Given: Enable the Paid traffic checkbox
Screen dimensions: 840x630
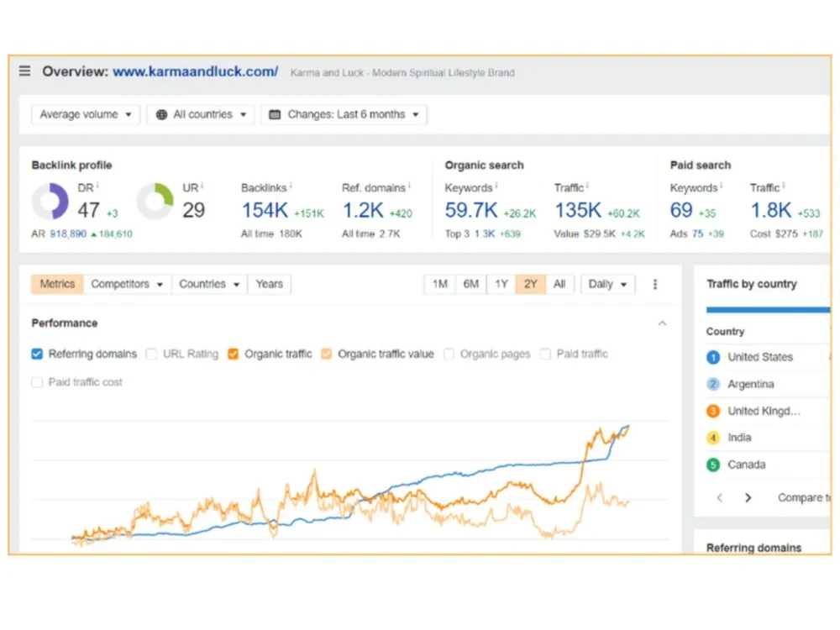Looking at the screenshot, I should tap(545, 354).
